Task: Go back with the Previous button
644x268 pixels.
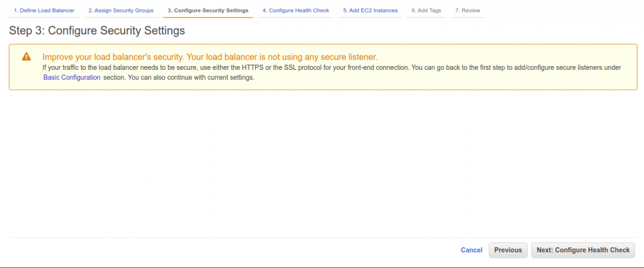Action: tap(508, 250)
